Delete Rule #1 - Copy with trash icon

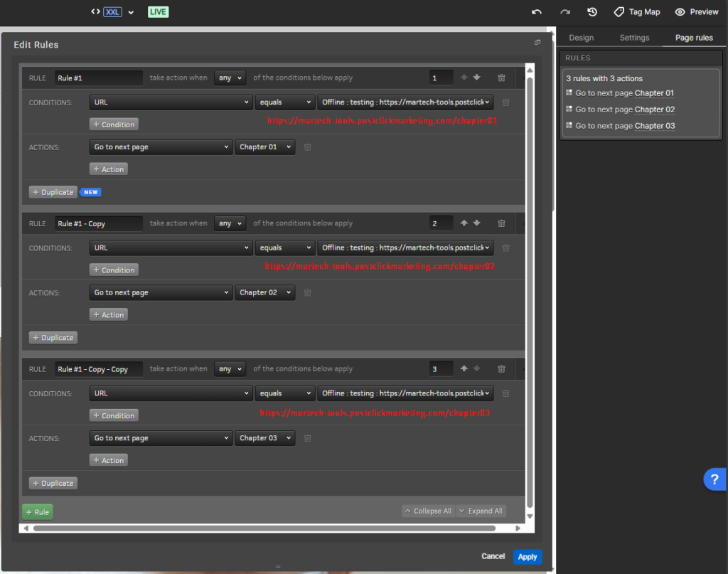(501, 223)
